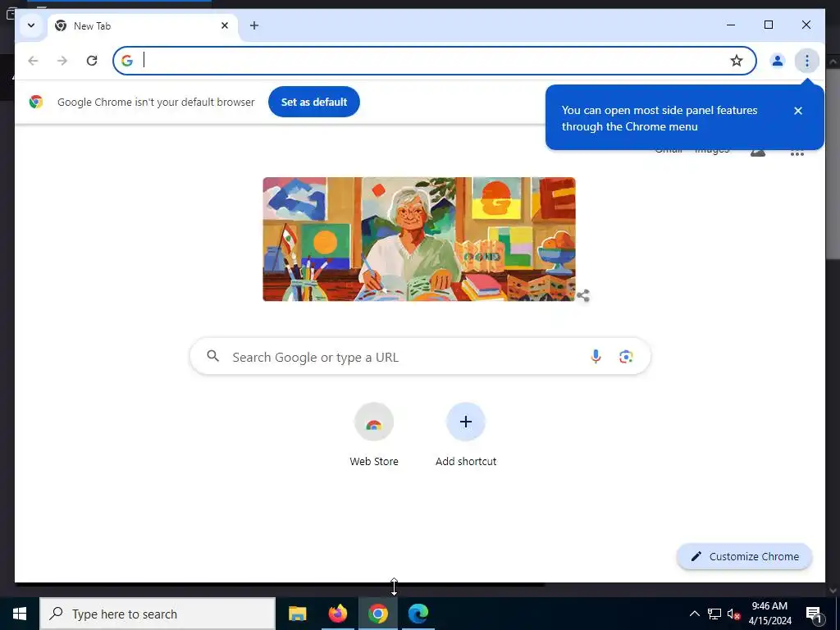The image size is (840, 630).
Task: Click Google Chrome isn't your default browser text
Action: tap(156, 102)
